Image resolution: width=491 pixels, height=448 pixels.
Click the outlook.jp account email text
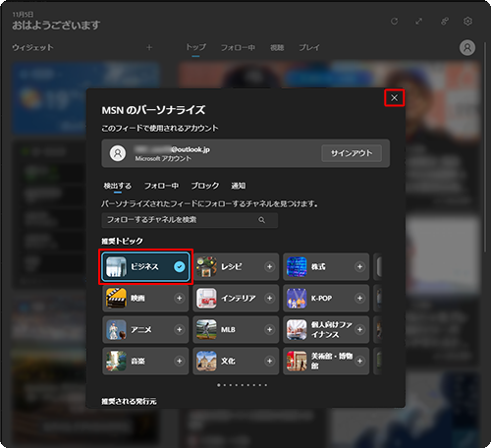click(x=173, y=149)
